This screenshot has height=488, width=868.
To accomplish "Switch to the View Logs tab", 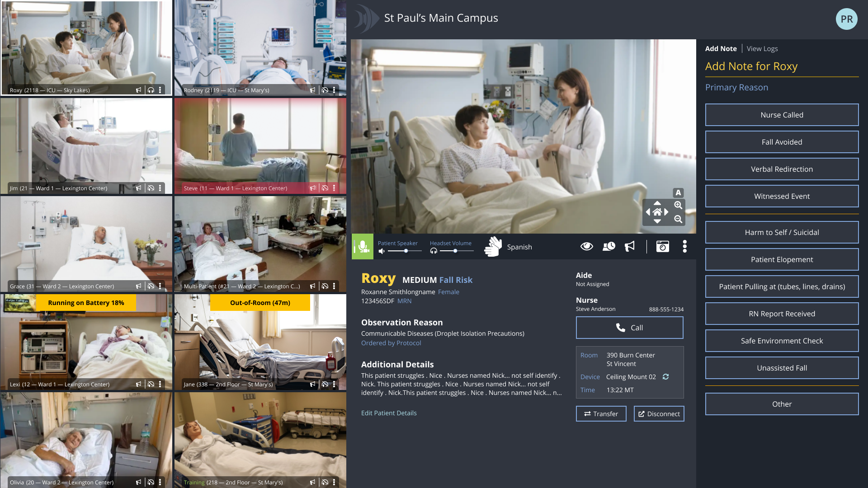I will coord(762,49).
